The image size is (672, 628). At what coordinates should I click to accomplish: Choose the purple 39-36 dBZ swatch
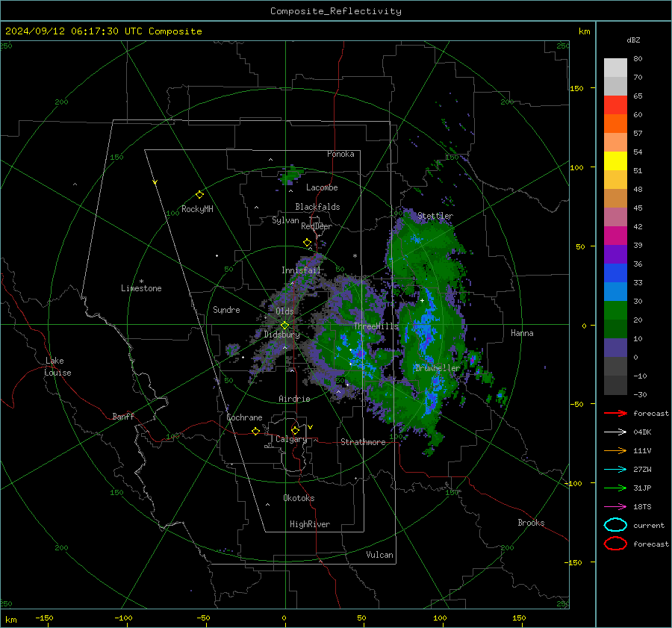(615, 254)
